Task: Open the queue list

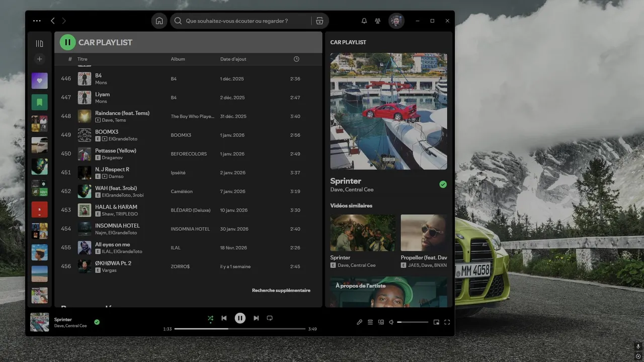Action: 370,322
